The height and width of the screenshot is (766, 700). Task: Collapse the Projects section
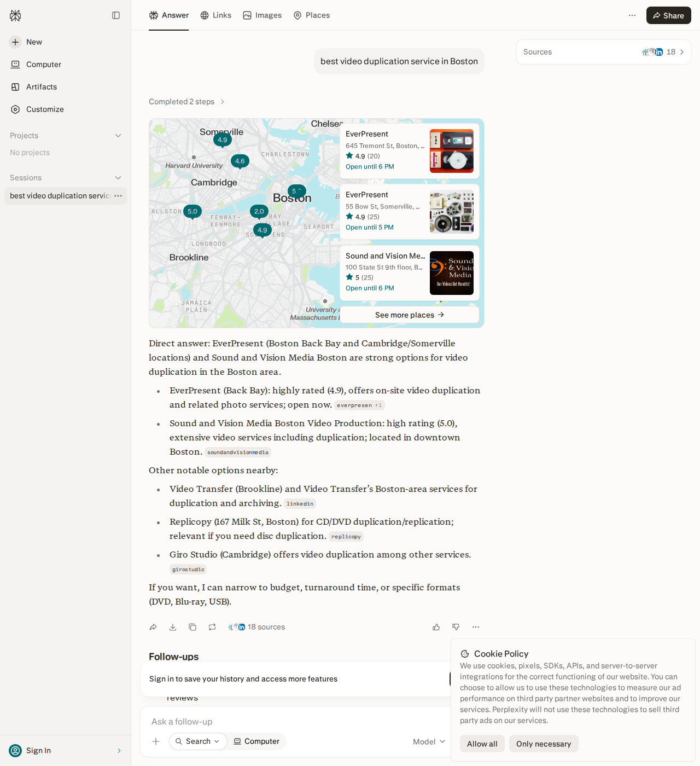click(118, 136)
